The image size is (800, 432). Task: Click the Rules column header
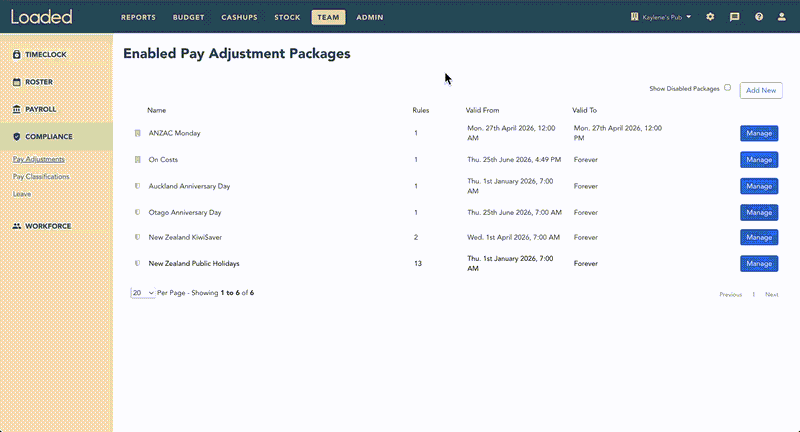coord(421,110)
